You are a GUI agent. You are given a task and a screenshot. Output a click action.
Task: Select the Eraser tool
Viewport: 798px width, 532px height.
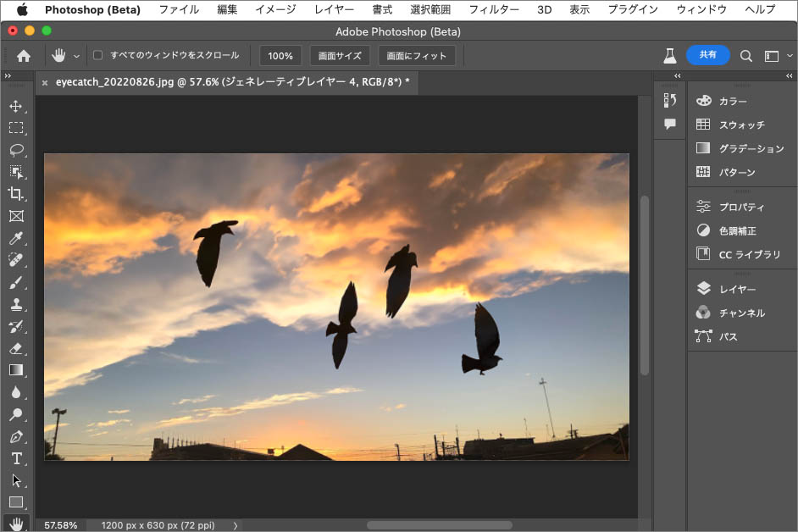click(16, 348)
